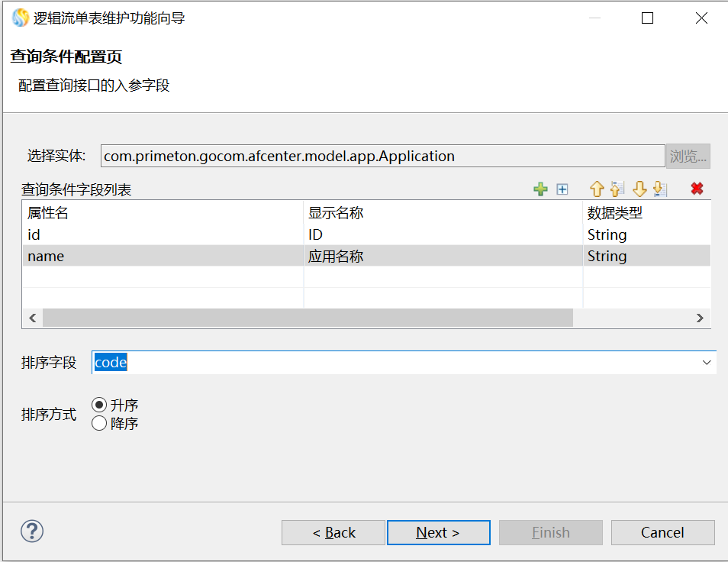Click the Next button
Image resolution: width=728 pixels, height=562 pixels.
click(438, 532)
